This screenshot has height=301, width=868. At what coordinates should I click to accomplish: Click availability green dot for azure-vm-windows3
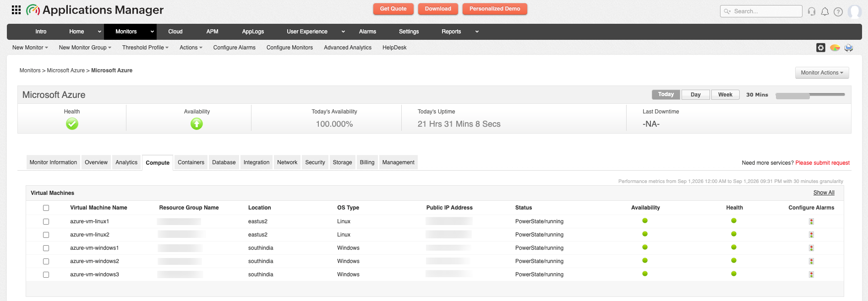(645, 274)
